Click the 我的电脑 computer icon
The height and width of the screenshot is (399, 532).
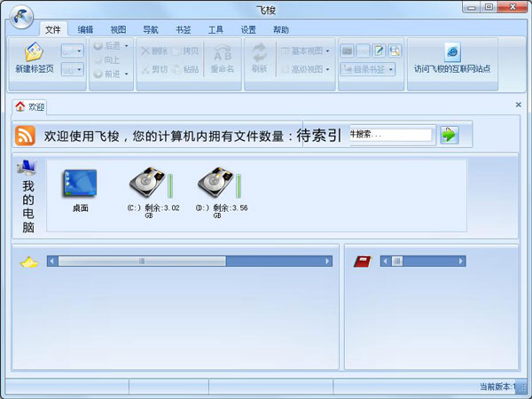pos(27,168)
